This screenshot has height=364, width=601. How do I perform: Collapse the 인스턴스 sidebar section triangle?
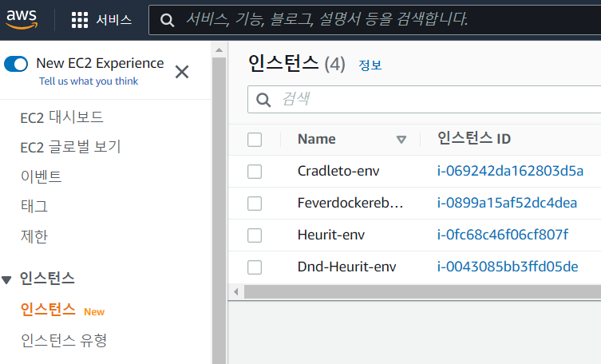click(x=6, y=279)
